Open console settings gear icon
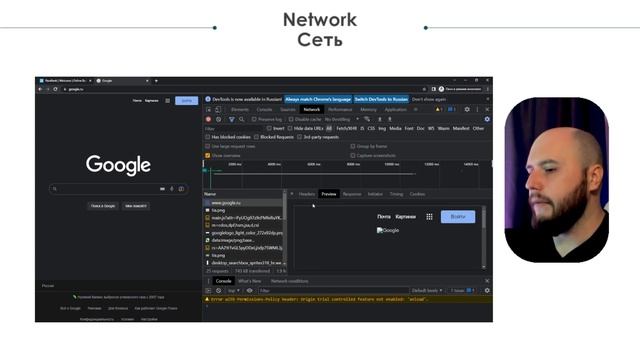This screenshot has width=640, height=360. pos(487,291)
